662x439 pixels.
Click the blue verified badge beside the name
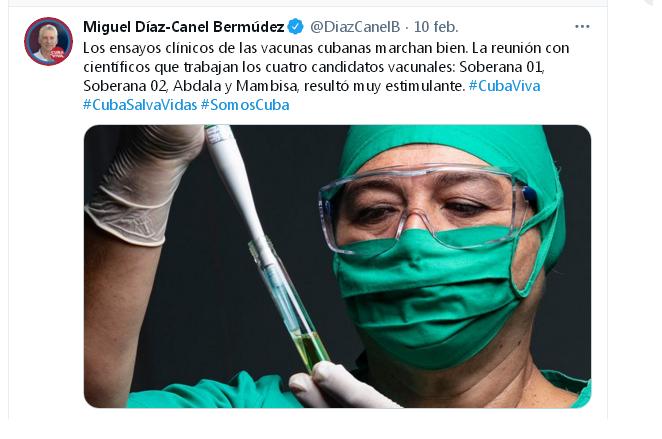coord(295,27)
